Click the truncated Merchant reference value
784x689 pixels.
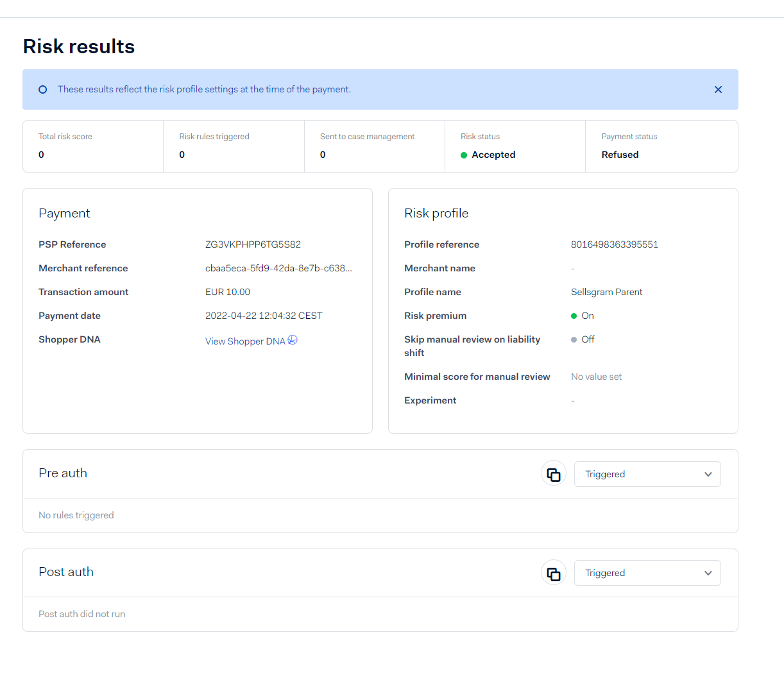pyautogui.click(x=279, y=268)
